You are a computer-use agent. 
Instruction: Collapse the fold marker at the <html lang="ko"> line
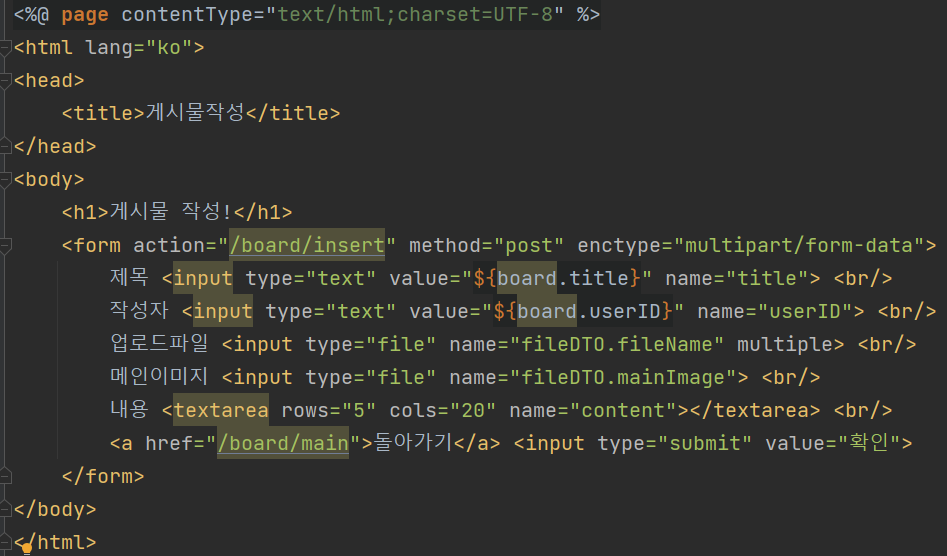pyautogui.click(x=5, y=48)
